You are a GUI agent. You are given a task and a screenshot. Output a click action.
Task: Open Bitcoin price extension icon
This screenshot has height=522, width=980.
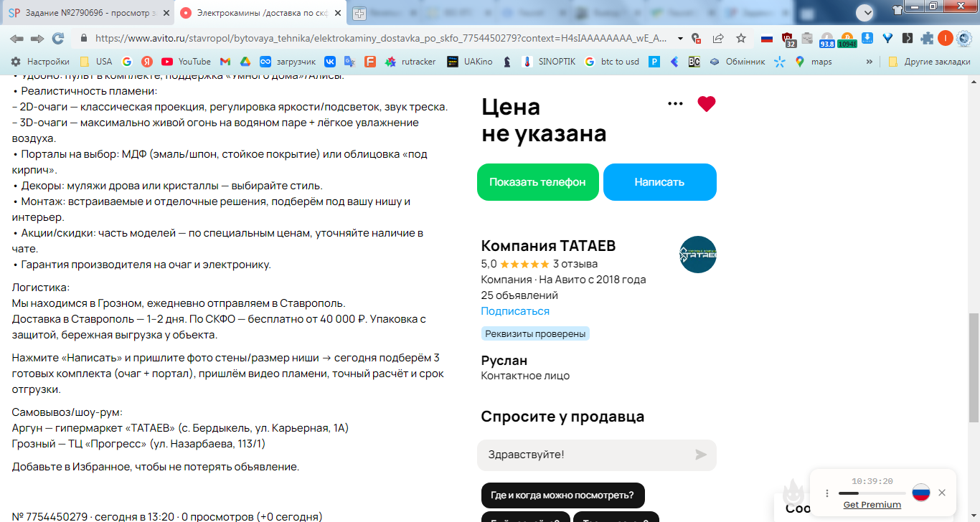click(x=847, y=39)
